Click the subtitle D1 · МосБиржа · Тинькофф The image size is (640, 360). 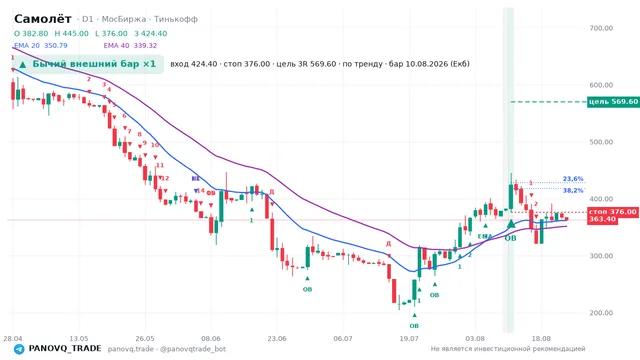(x=140, y=19)
